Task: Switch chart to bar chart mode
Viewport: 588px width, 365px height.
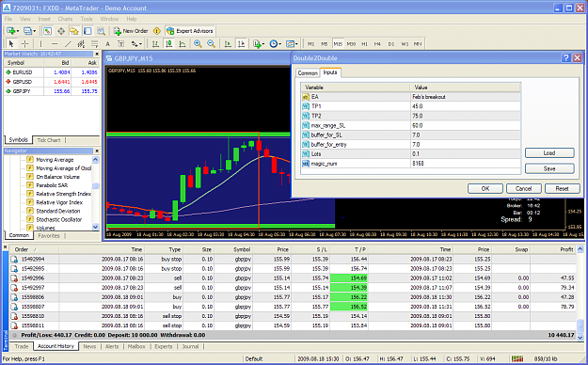Action: [x=155, y=44]
